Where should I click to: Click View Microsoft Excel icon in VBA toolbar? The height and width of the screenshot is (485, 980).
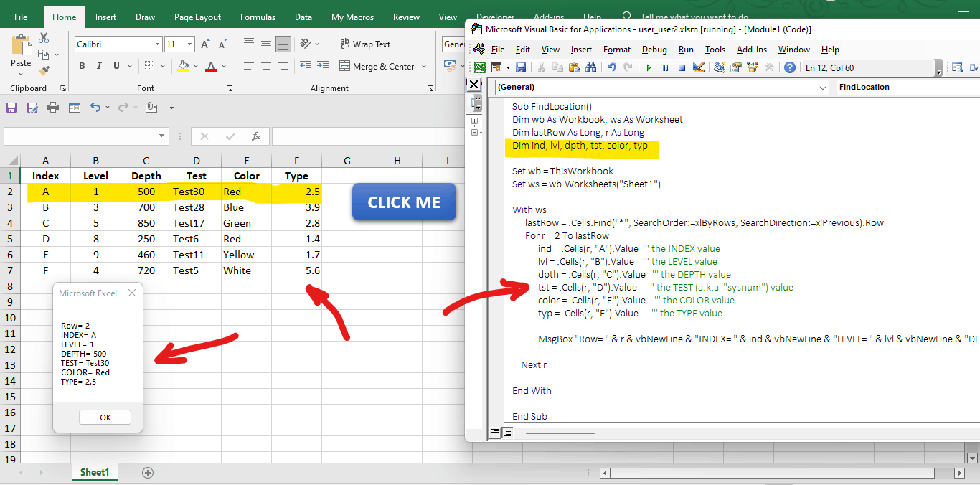coord(479,68)
